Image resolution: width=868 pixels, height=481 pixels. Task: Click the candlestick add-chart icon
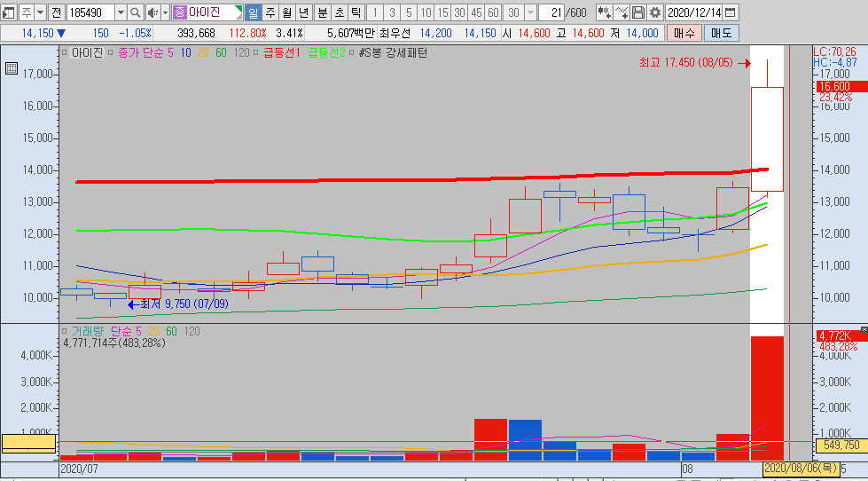click(x=604, y=12)
